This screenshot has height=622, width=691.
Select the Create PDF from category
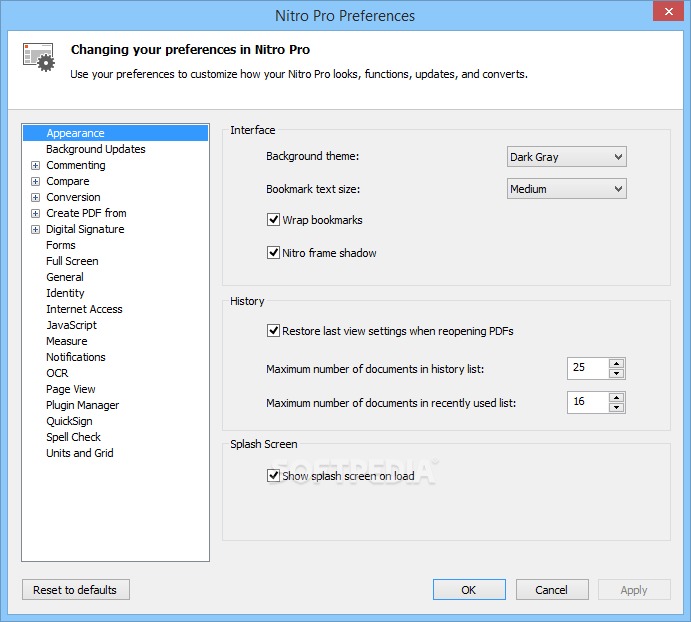point(86,213)
